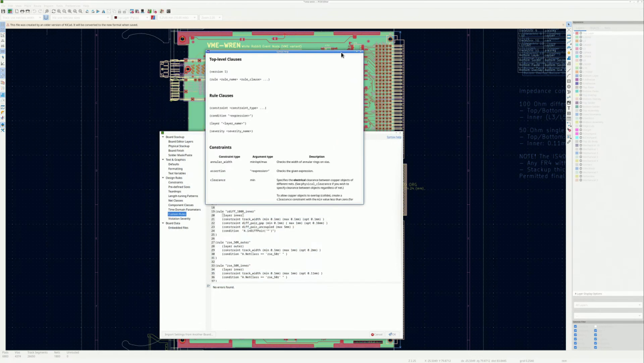Click the Syntax help link
Image resolution: width=644 pixels, height=363 pixels.
[x=394, y=137]
